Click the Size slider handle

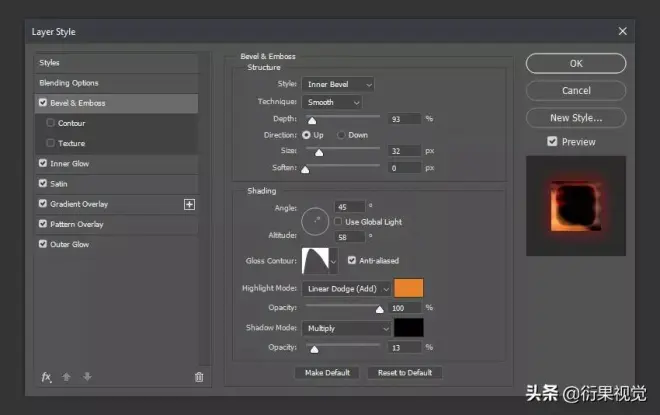click(x=319, y=153)
